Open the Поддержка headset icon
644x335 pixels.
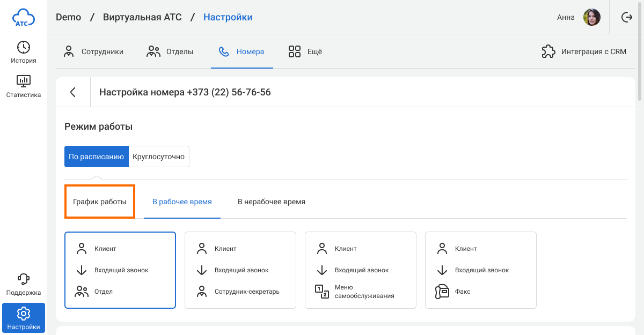click(x=24, y=279)
